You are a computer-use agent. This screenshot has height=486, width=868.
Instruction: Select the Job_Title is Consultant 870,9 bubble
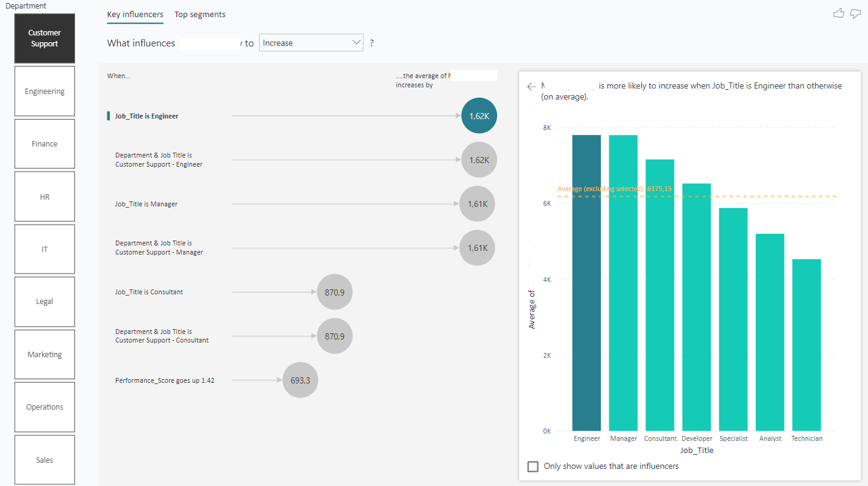335,292
